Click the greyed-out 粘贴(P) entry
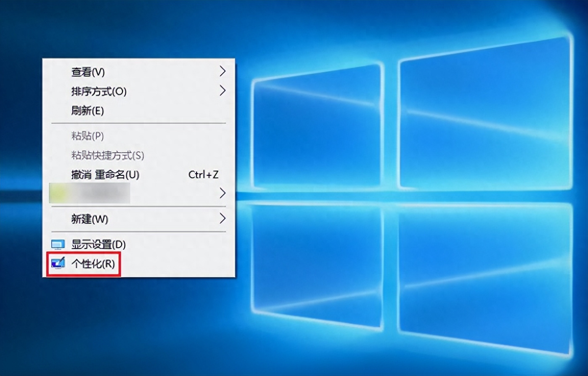 [87, 136]
